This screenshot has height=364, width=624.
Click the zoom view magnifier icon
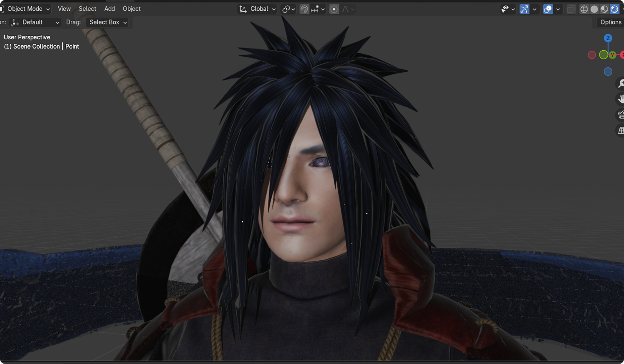[x=620, y=84]
